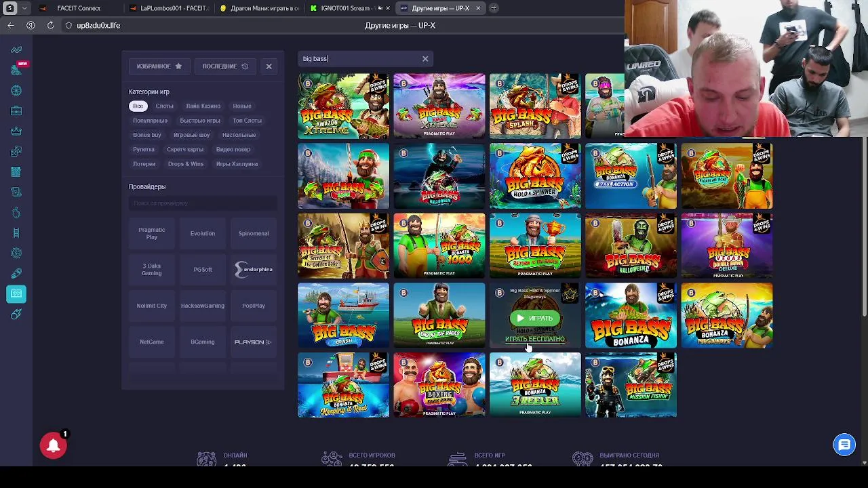The image size is (868, 488).
Task: Clear the big bass search text
Action: 425,59
